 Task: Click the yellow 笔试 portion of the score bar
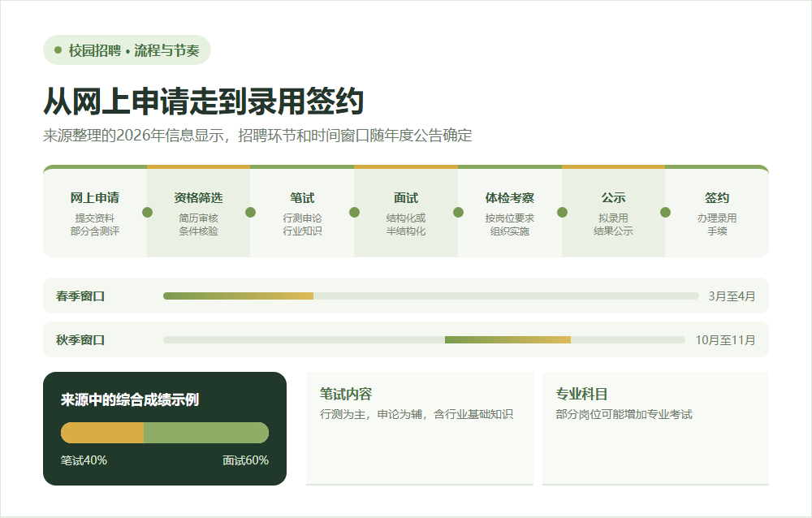point(102,433)
